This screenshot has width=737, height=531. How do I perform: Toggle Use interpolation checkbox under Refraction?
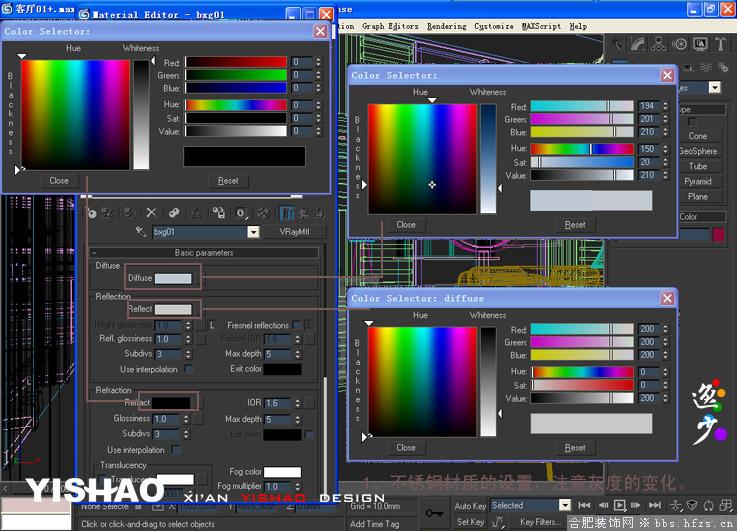pyautogui.click(x=176, y=450)
